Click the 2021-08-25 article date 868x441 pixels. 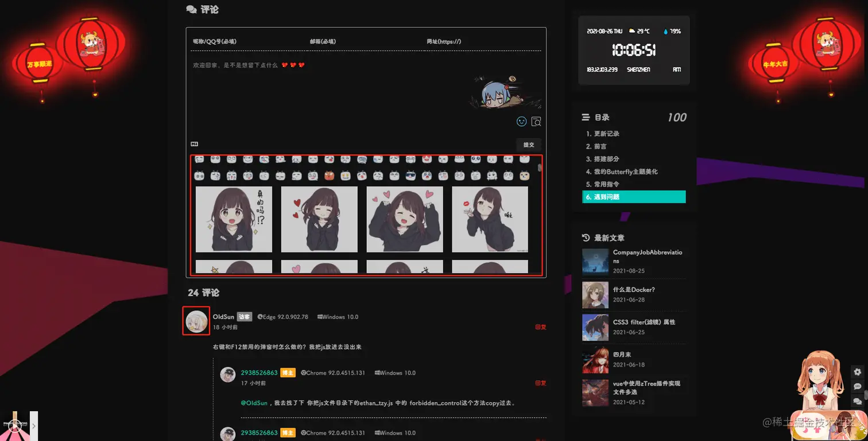pos(629,271)
